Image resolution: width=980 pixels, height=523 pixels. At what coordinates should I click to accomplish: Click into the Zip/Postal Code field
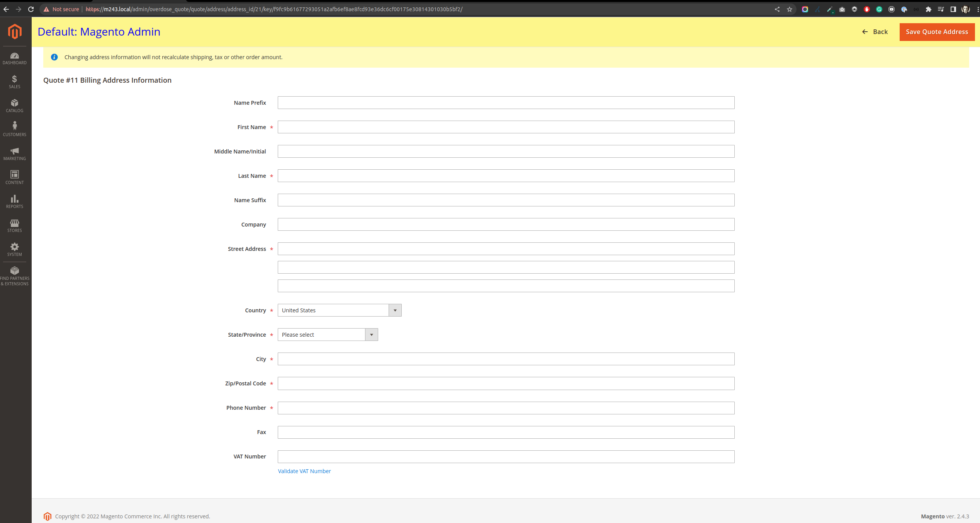point(506,383)
